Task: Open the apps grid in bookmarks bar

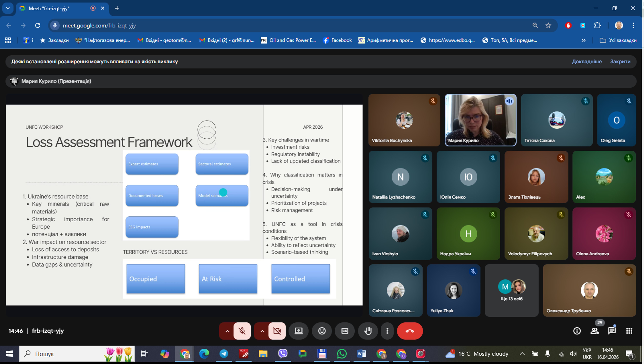Action: pos(8,40)
